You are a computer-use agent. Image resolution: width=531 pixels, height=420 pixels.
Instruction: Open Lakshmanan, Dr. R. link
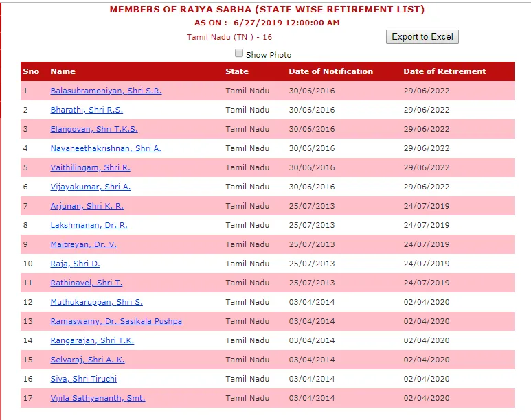tap(89, 225)
